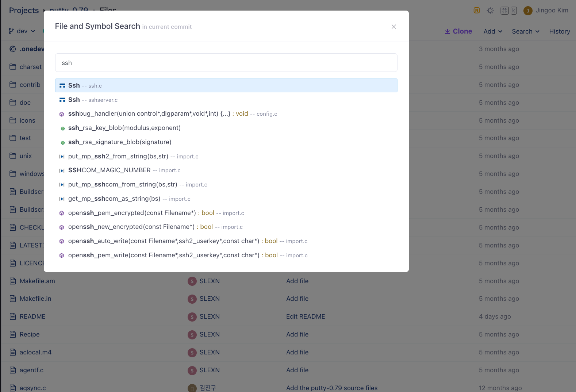
Task: Expand the Add dropdown menu
Action: [493, 31]
